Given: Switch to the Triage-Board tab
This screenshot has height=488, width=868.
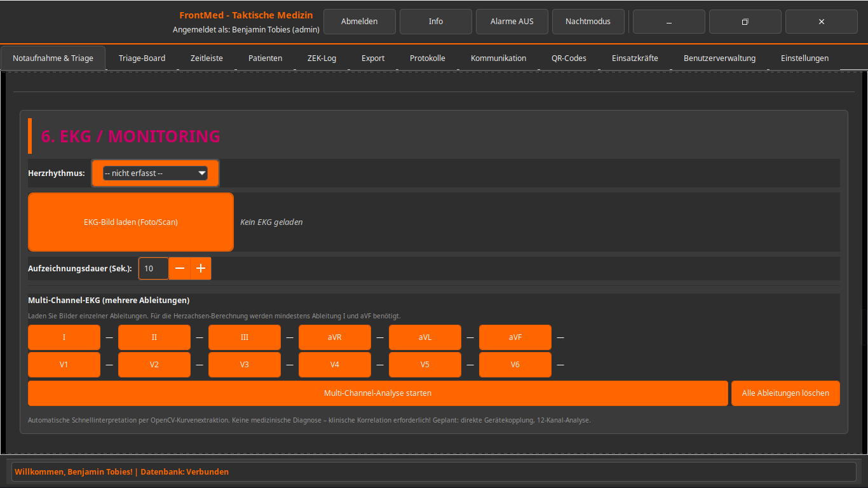Looking at the screenshot, I should 142,58.
